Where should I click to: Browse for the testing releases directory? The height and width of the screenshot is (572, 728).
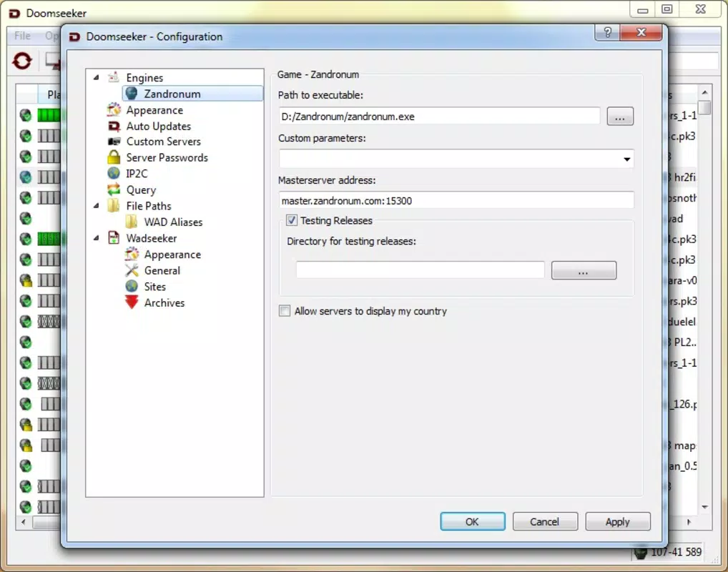(x=584, y=270)
